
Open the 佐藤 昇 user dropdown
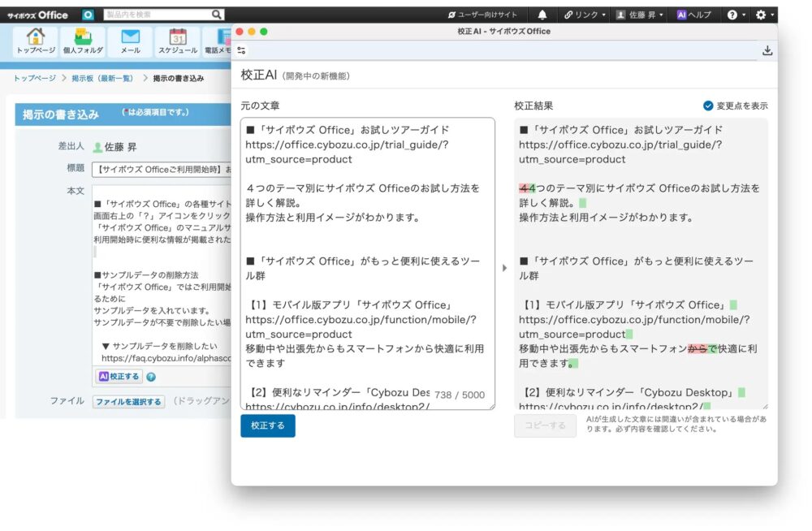point(640,15)
